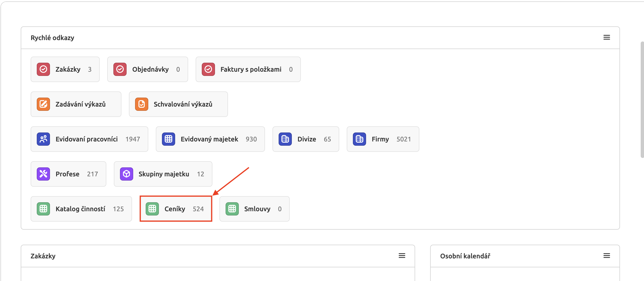Click the 5021 count on Firmy tile
This screenshot has height=281, width=644.
(404, 139)
